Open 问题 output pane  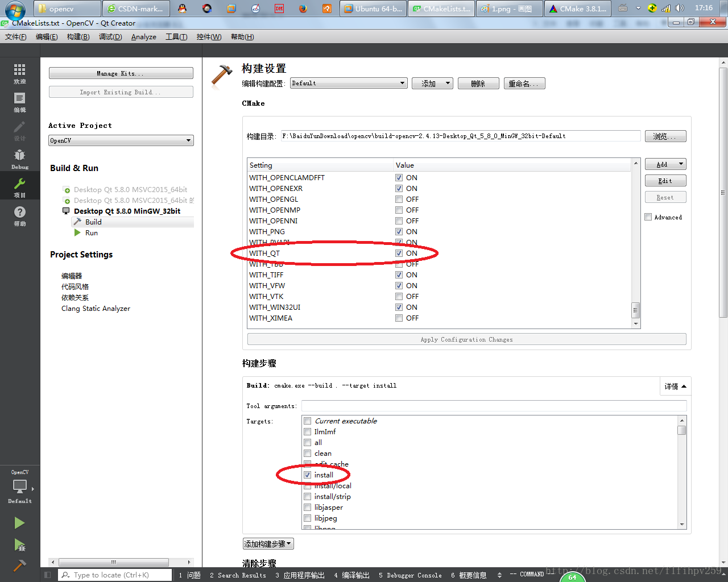pos(190,575)
